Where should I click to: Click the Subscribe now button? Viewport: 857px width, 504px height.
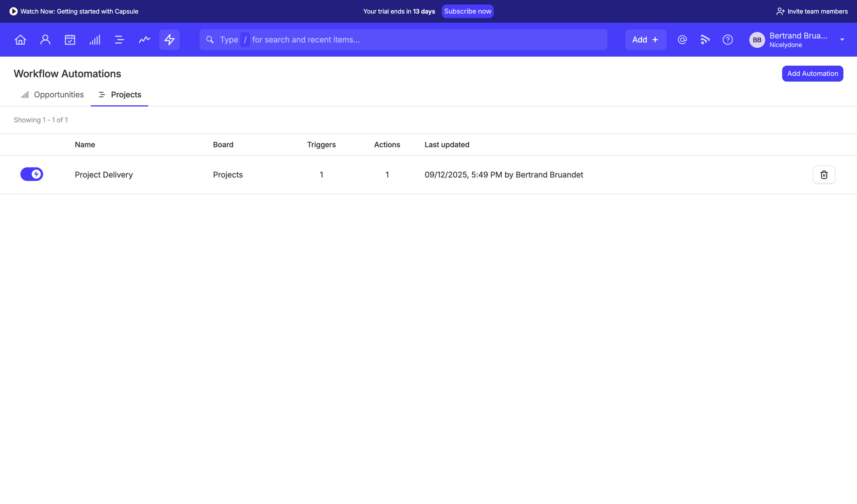pyautogui.click(x=467, y=11)
